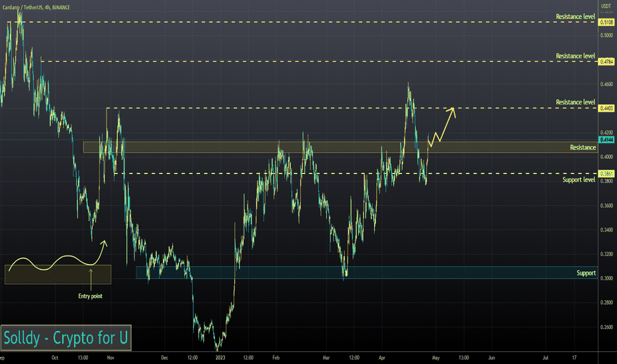Click the 0.3400 price scale value

point(606,230)
